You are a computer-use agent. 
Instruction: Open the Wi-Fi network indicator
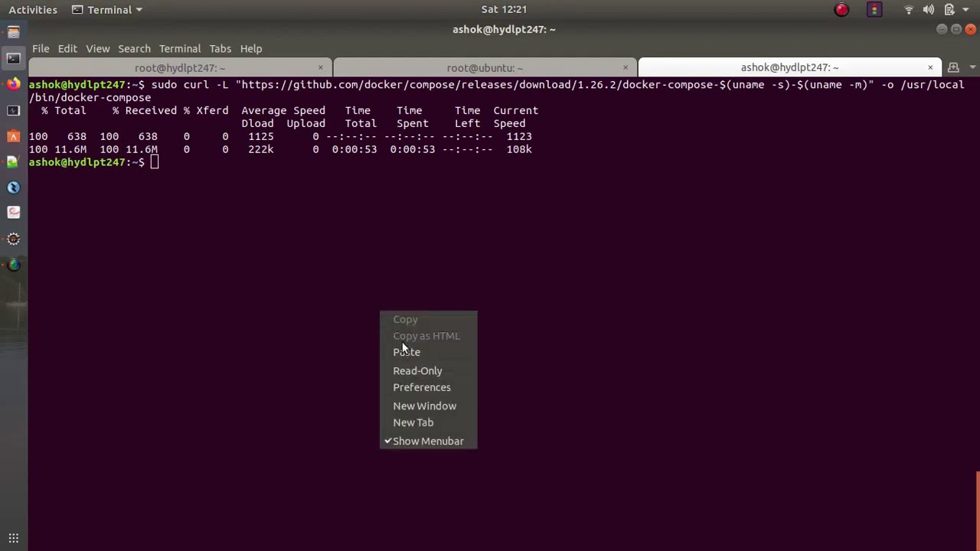pyautogui.click(x=909, y=10)
